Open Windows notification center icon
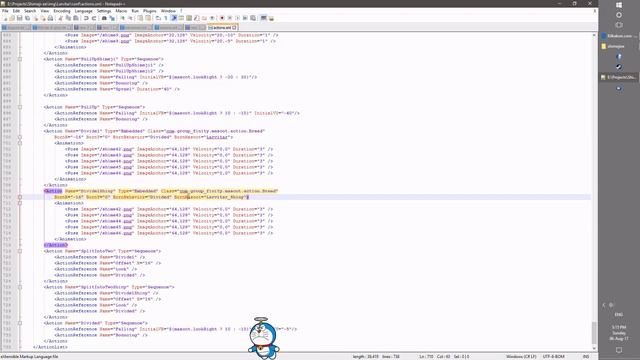Image resolution: width=640 pixels, height=360 pixels. click(619, 350)
